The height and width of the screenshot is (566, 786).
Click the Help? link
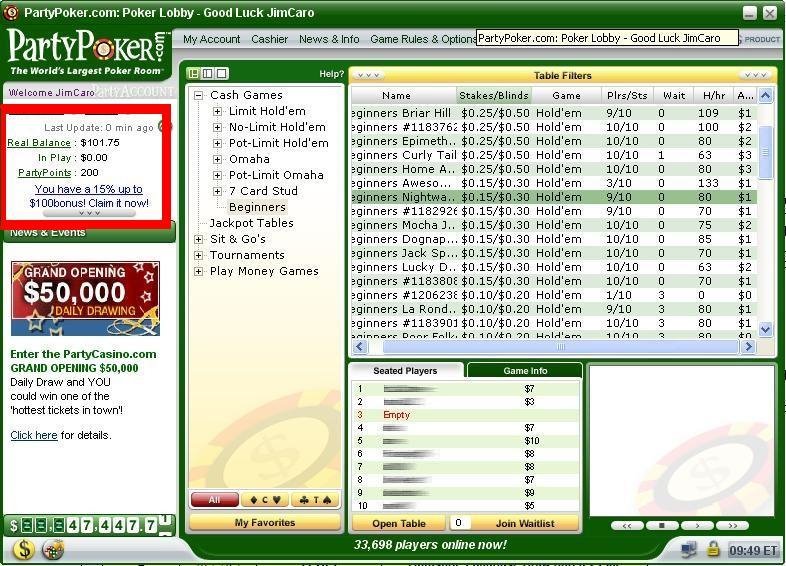(x=331, y=74)
